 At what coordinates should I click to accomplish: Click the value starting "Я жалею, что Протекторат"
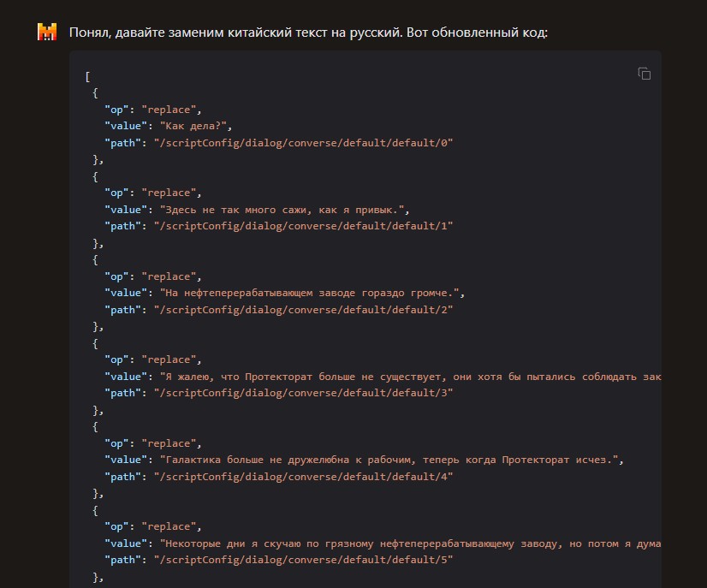pos(410,377)
